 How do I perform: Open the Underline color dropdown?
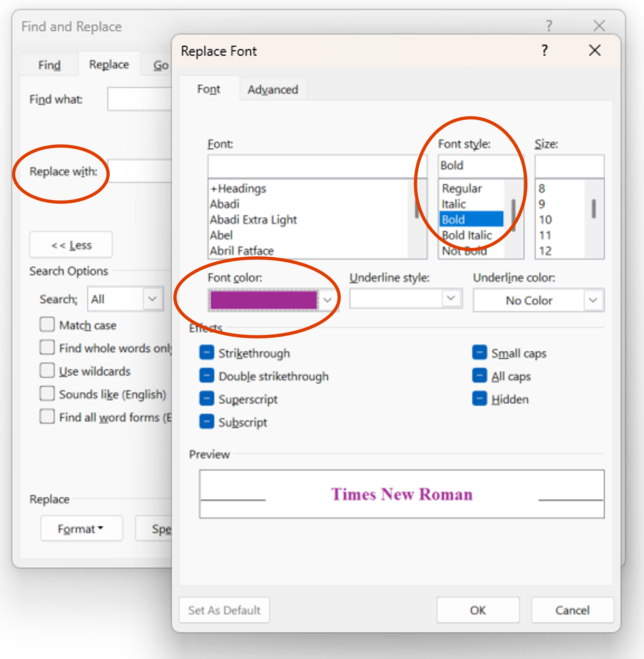click(593, 300)
